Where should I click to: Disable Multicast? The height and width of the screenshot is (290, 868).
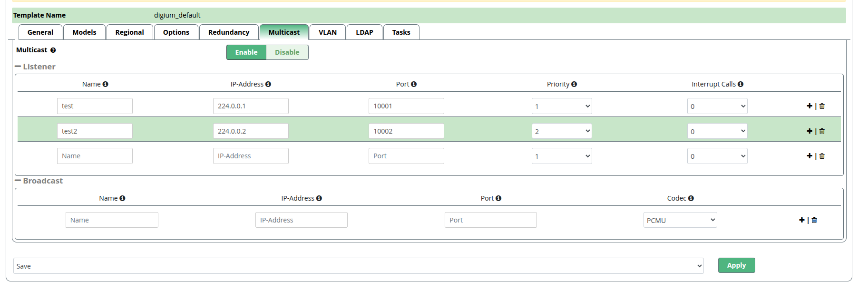click(287, 52)
